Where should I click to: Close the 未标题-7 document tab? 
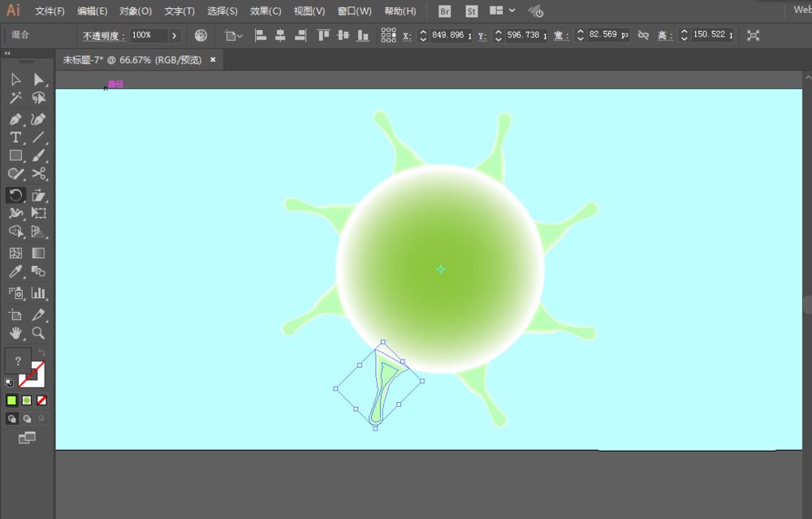213,59
